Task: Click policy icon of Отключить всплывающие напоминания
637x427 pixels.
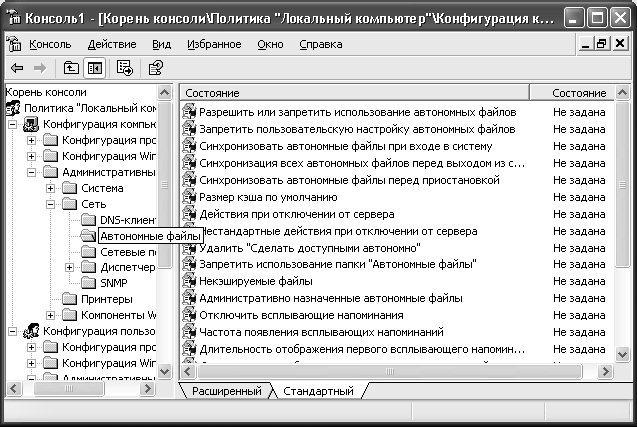Action: point(189,315)
